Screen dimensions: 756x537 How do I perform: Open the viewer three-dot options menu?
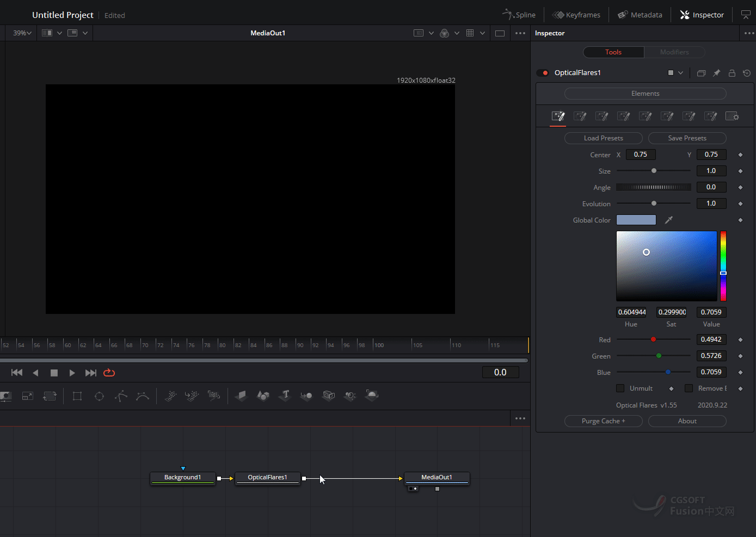[520, 33]
